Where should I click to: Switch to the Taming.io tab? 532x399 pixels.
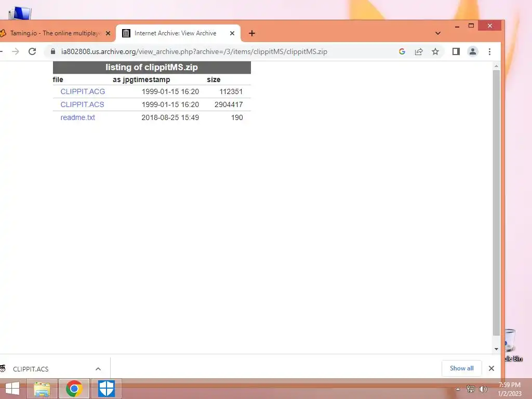54,33
